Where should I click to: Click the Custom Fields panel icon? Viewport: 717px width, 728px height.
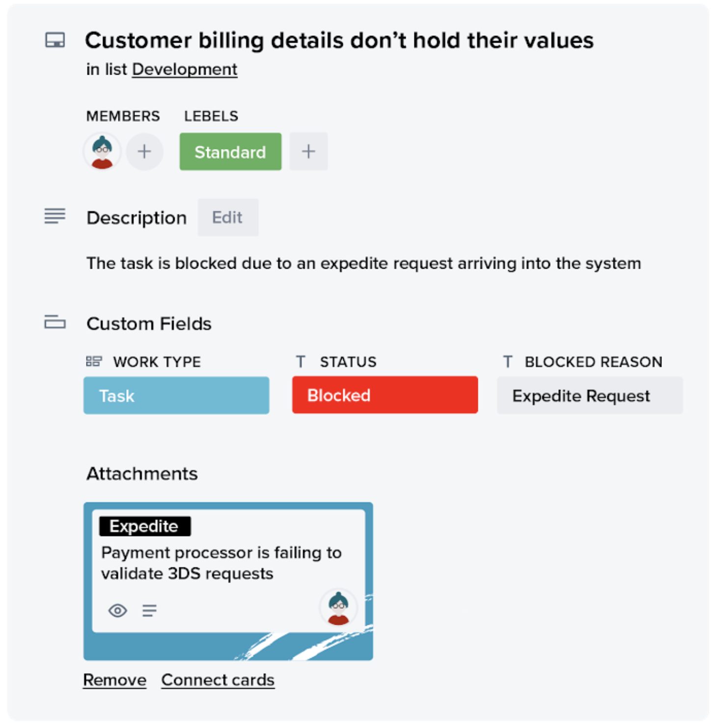point(55,323)
